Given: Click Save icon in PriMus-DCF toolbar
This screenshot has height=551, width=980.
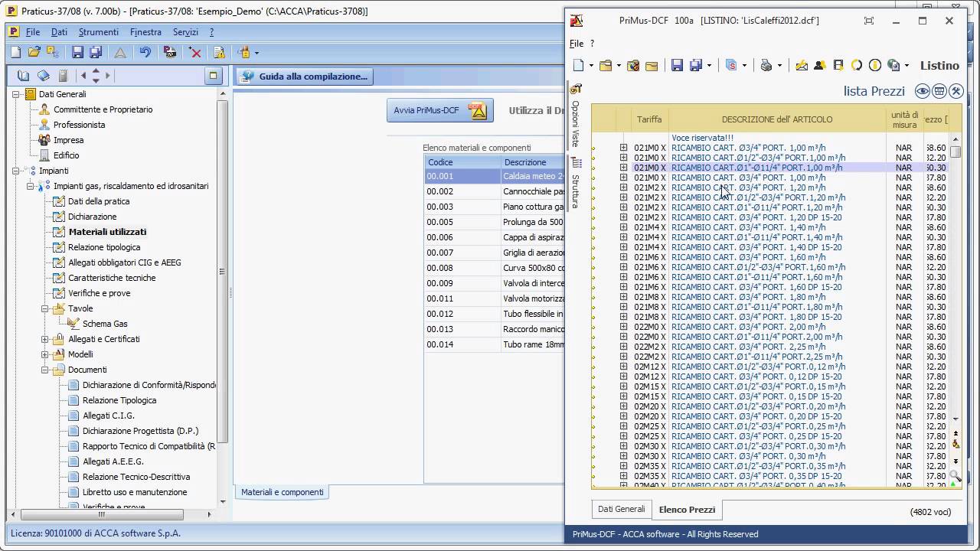Looking at the screenshot, I should point(677,66).
